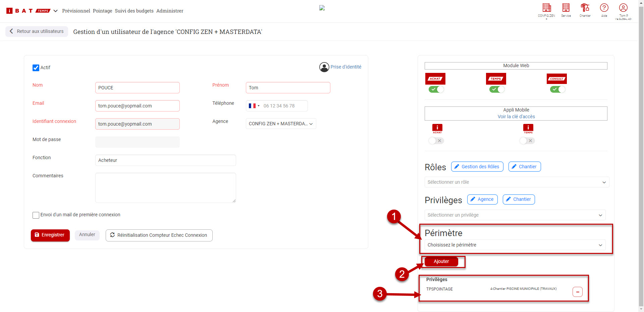Image resolution: width=644 pixels, height=312 pixels.
Task: Enable the TEMPS mobile app toggle
Action: [x=527, y=141]
